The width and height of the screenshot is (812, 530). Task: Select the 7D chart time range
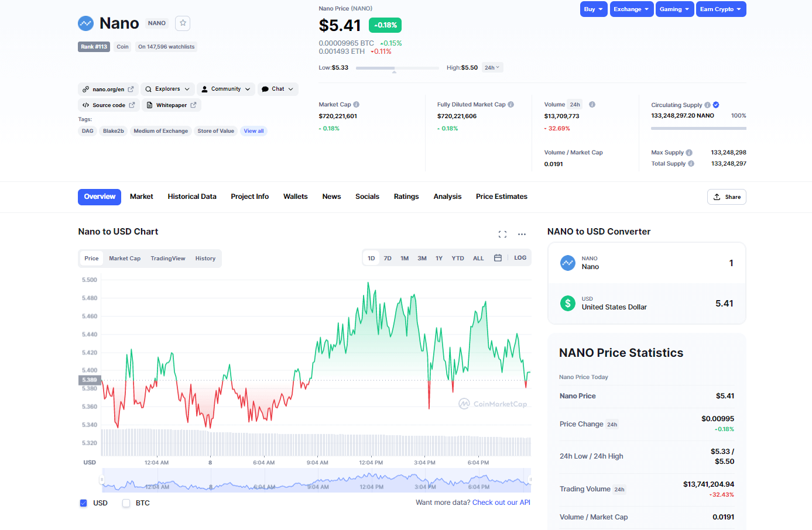(388, 258)
